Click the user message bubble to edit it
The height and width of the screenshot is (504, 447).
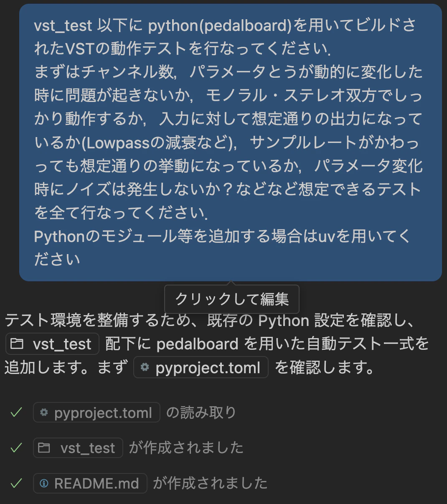pos(230,142)
